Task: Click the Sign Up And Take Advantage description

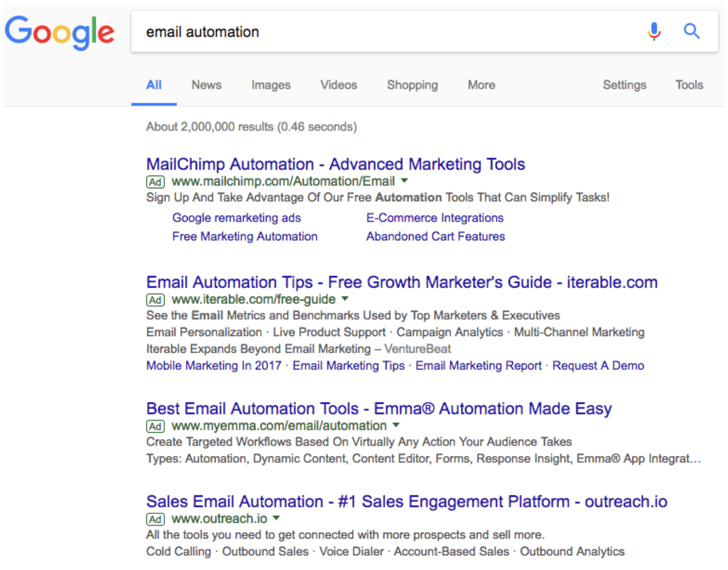Action: [378, 198]
